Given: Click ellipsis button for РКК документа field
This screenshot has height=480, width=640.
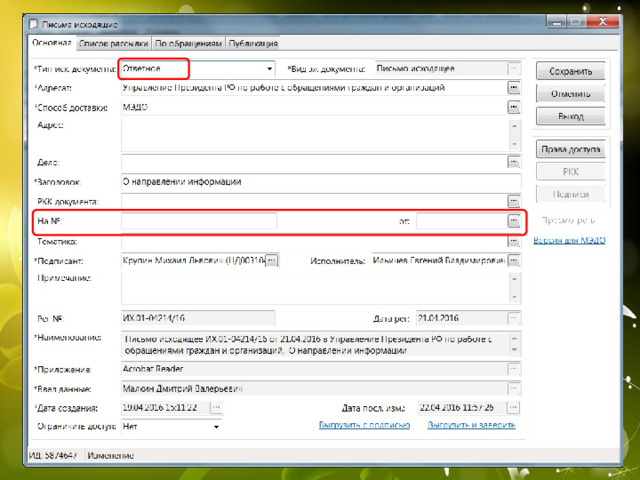Looking at the screenshot, I should tap(514, 201).
